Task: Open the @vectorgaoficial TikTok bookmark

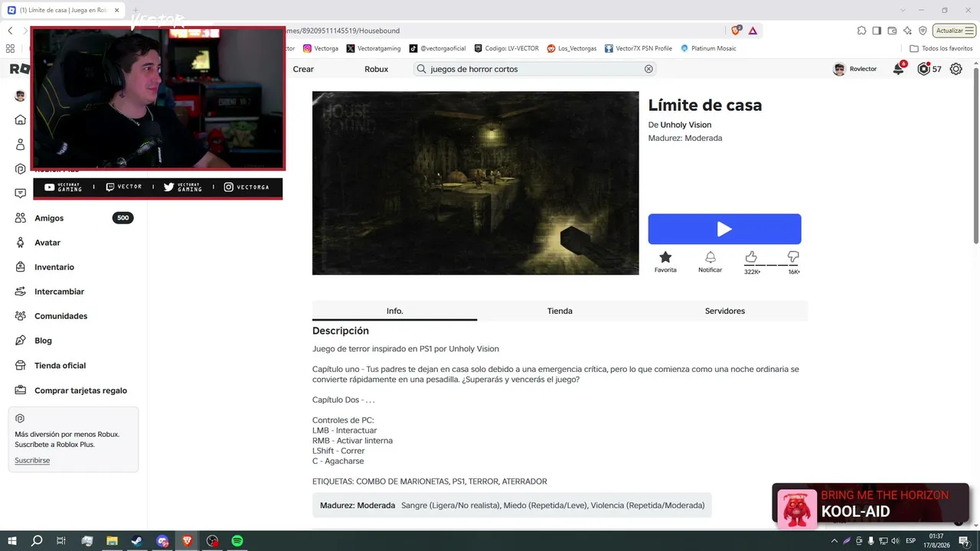Action: pyautogui.click(x=437, y=48)
